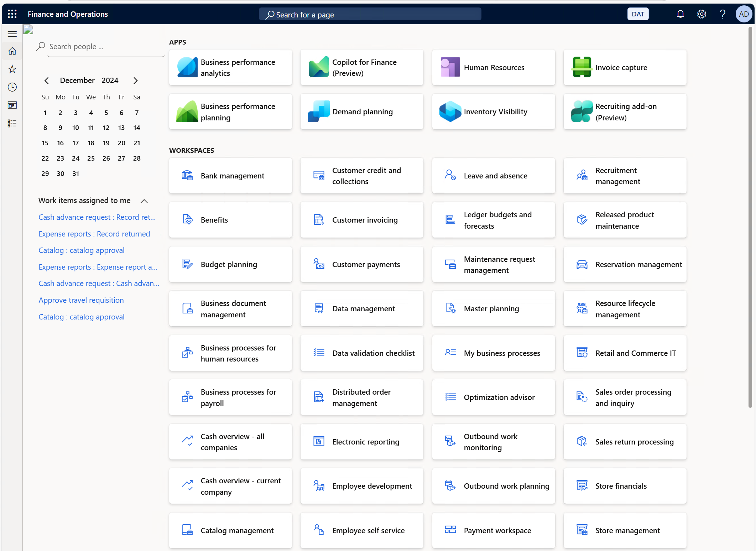Open Cash advance request : Cash advan... link
Image resolution: width=756 pixels, height=551 pixels.
pyautogui.click(x=99, y=284)
